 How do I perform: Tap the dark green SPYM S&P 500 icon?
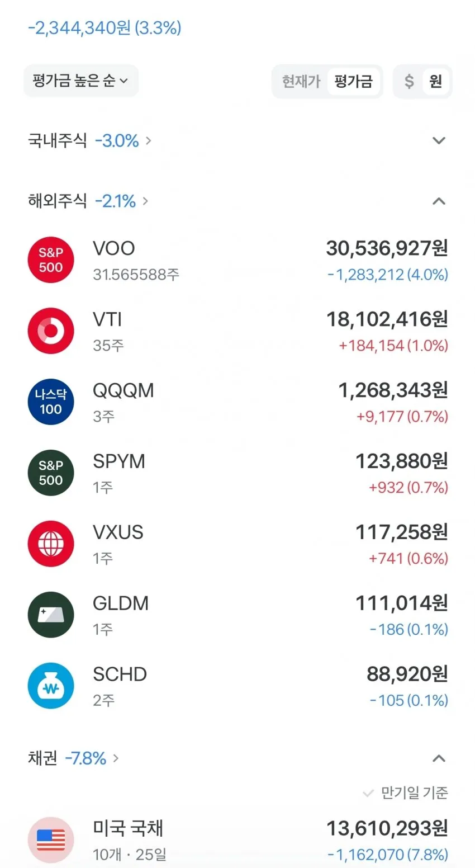point(51,473)
